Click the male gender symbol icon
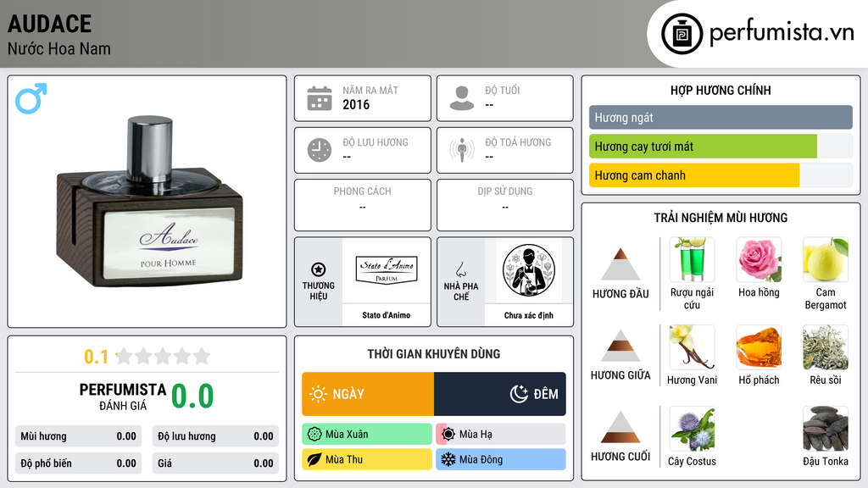Image resolution: width=868 pixels, height=488 pixels. pyautogui.click(x=31, y=98)
